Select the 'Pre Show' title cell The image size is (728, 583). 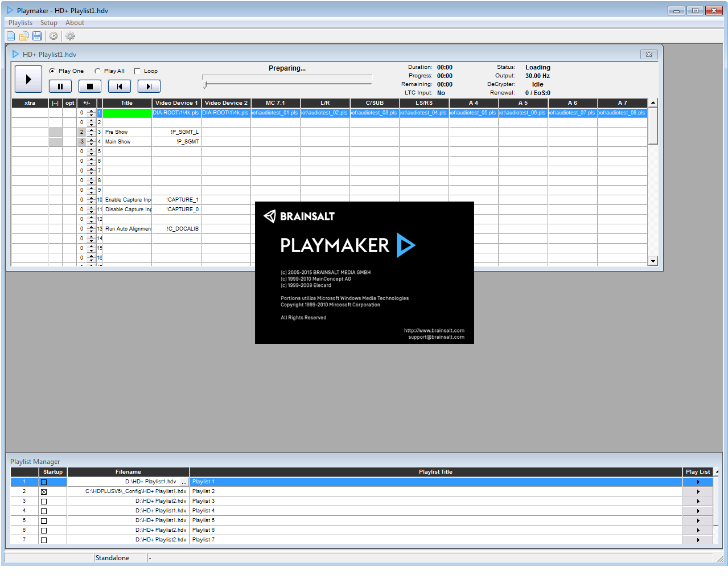(x=127, y=132)
